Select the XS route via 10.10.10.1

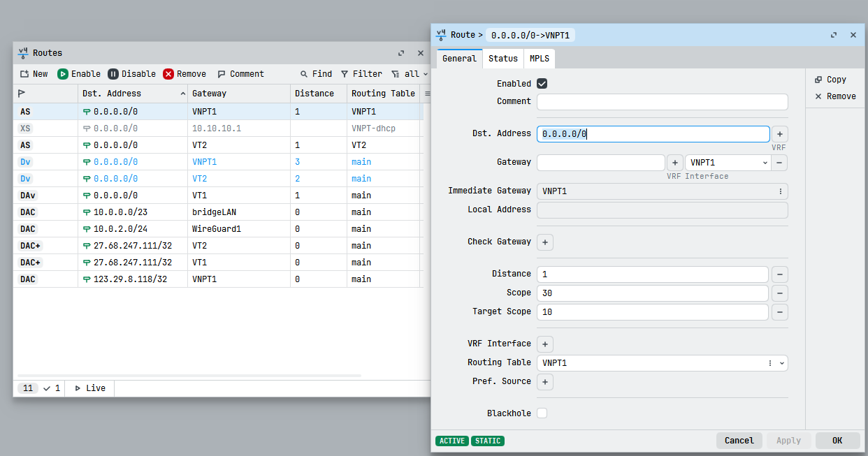(218, 128)
